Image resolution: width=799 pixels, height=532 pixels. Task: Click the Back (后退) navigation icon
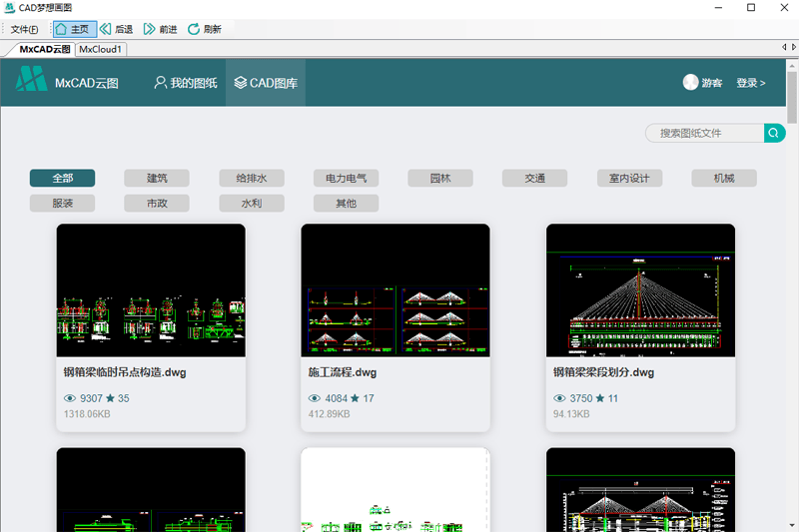click(105, 30)
